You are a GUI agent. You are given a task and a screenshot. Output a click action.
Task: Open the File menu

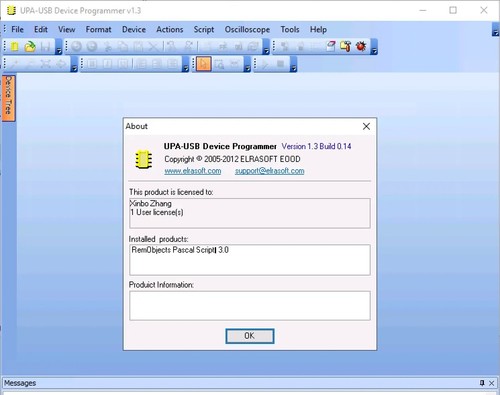click(x=17, y=29)
